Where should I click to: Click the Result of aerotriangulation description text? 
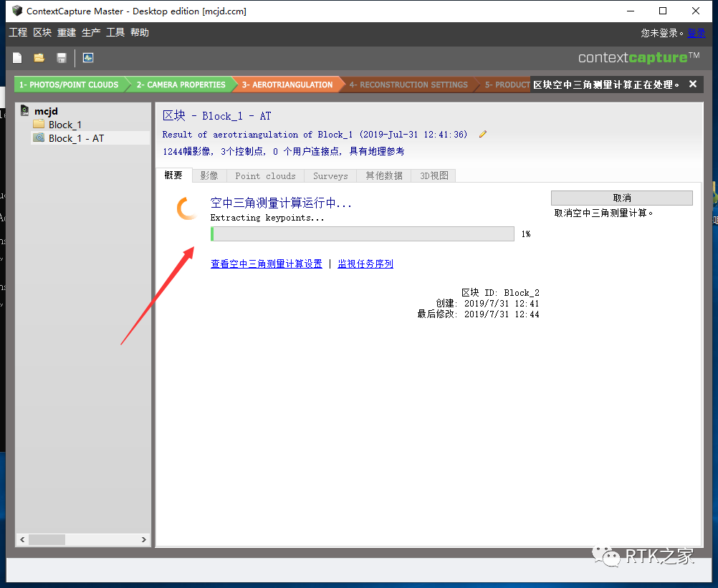315,134
